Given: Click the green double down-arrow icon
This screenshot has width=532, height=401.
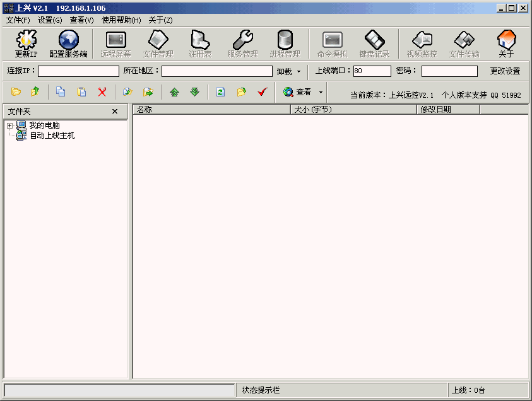Looking at the screenshot, I should pyautogui.click(x=195, y=92).
